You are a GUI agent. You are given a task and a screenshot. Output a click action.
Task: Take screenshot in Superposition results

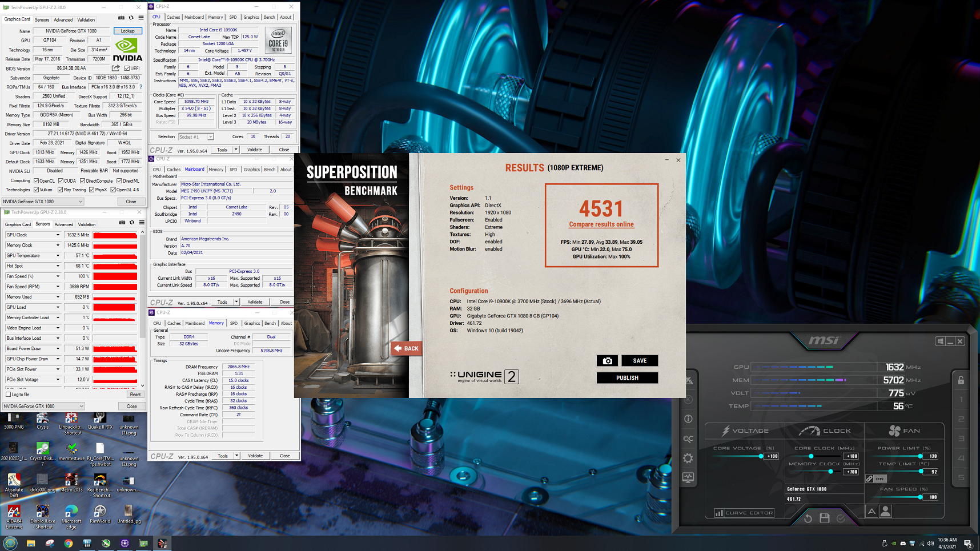pyautogui.click(x=607, y=361)
